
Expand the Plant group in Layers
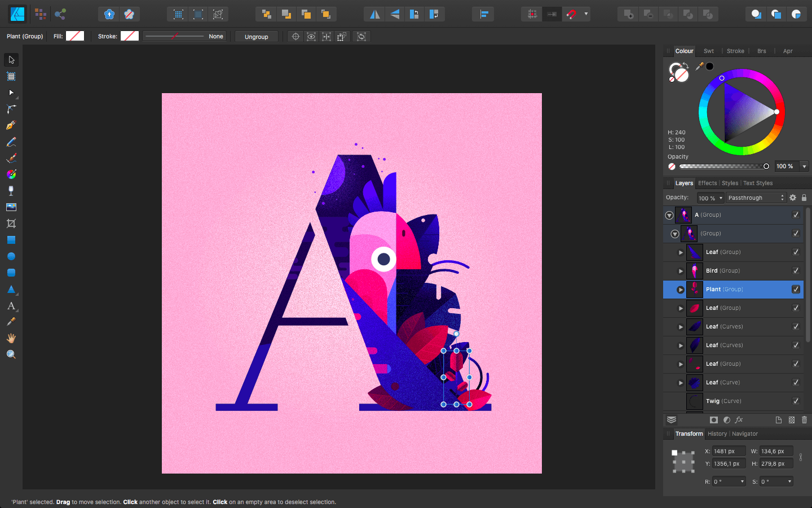tap(680, 289)
